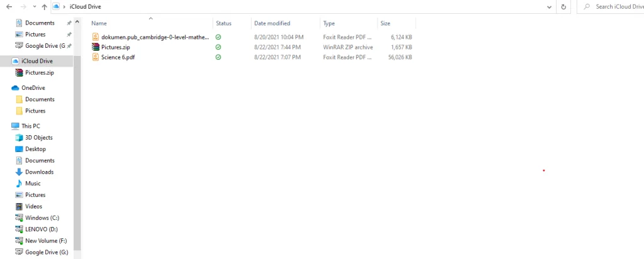Image resolution: width=644 pixels, height=259 pixels.
Task: Click the 56,026 KB size cell
Action: [400, 57]
